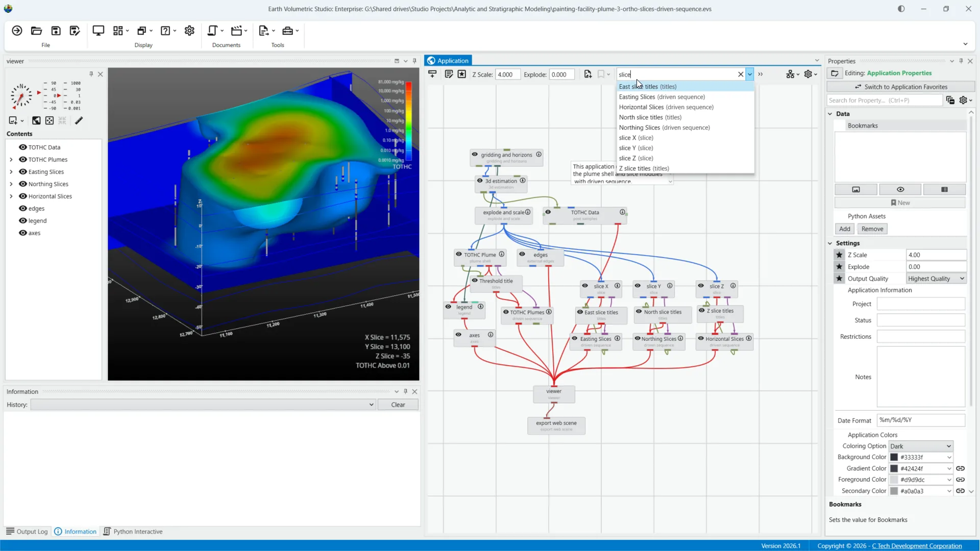Image resolution: width=980 pixels, height=551 pixels.
Task: Click the bookmark image icon under Bookmarks list
Action: pyautogui.click(x=856, y=189)
